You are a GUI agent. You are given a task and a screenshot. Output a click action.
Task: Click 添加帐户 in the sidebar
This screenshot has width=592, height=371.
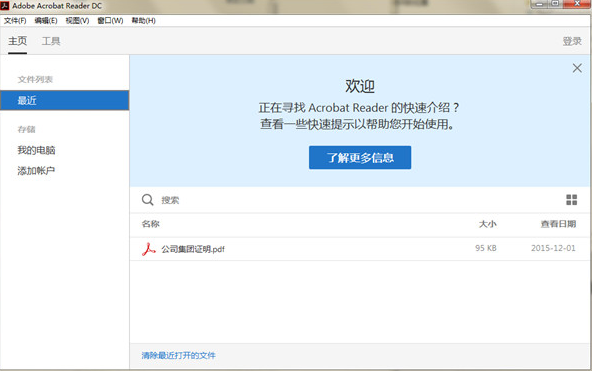[x=36, y=171]
